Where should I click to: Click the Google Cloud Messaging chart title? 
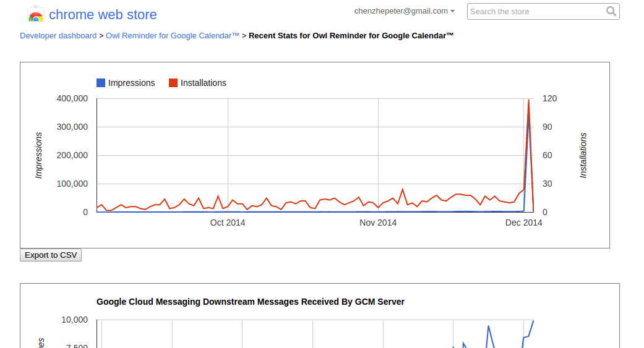coord(251,302)
